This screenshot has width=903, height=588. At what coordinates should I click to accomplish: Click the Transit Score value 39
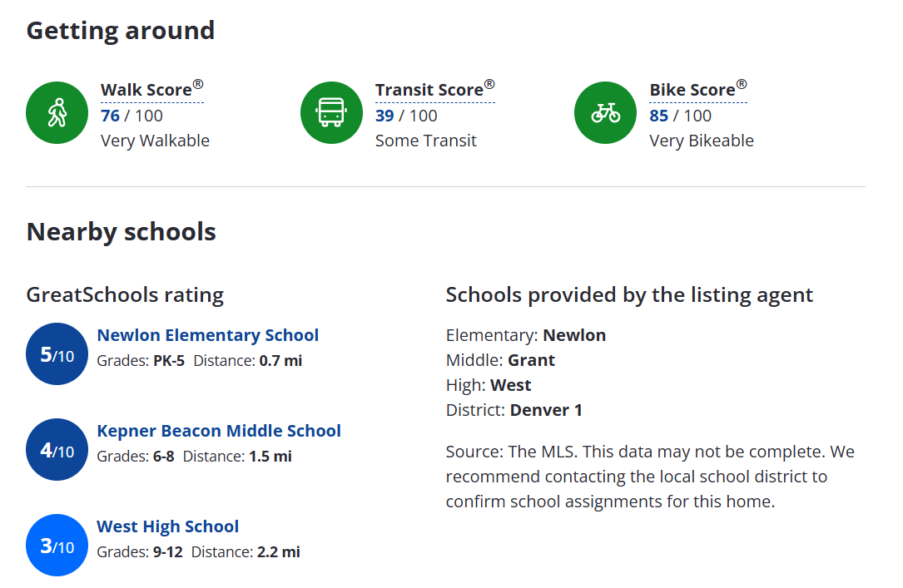(385, 116)
